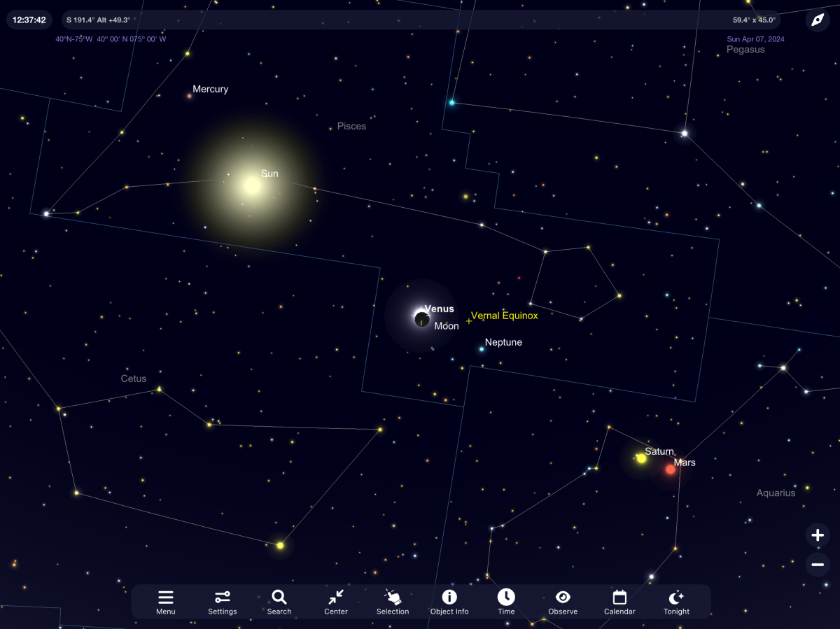Screen dimensions: 840x629
Task: Tap the Sun Apr 07, 2024 date
Action: click(x=755, y=39)
